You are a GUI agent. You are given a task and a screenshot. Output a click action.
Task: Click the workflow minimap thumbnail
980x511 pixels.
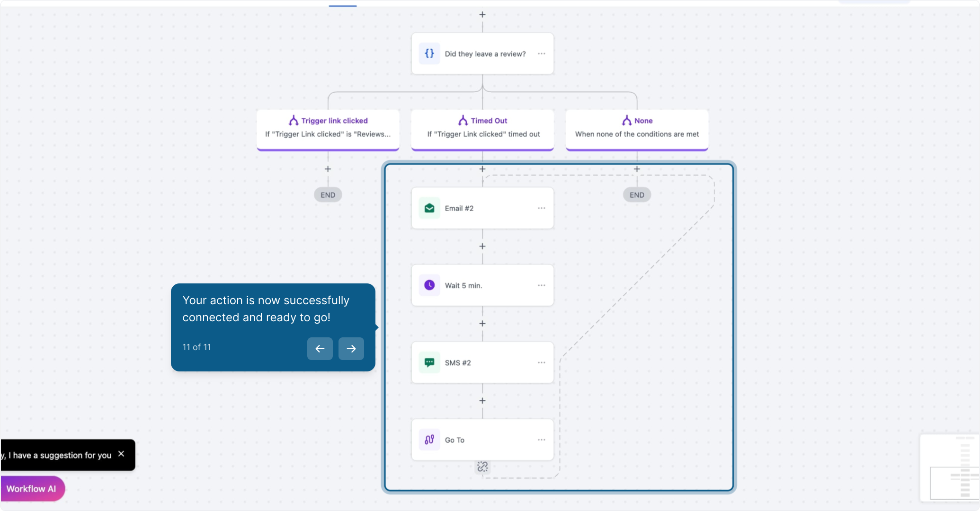click(950, 467)
